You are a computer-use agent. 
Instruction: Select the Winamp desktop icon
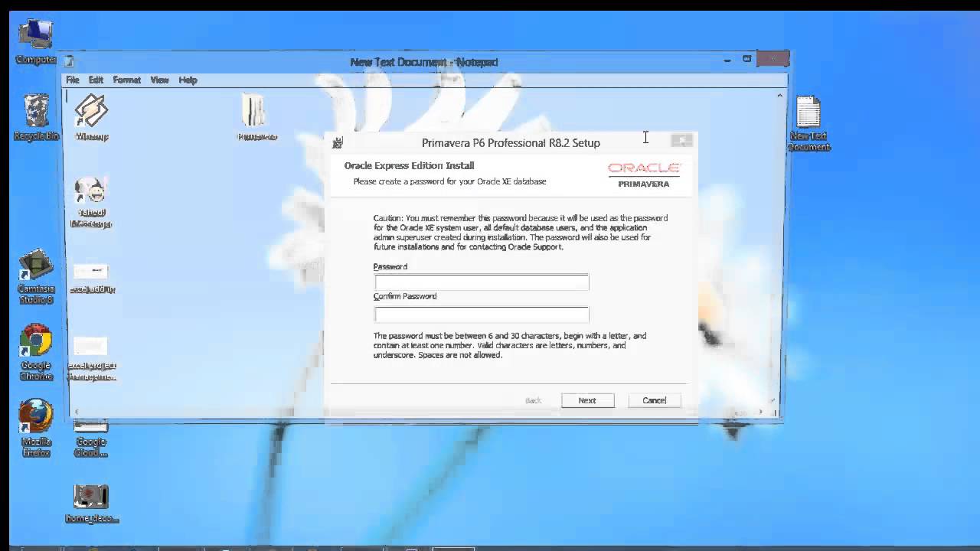[92, 117]
